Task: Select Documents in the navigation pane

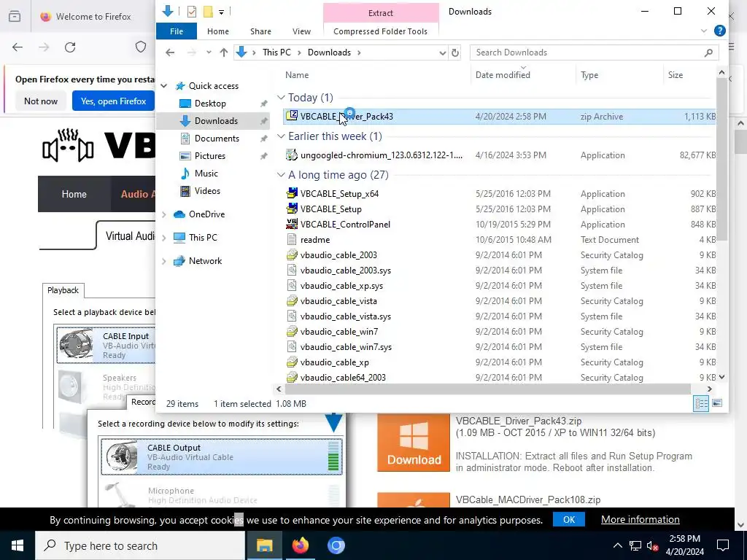Action: coord(217,139)
